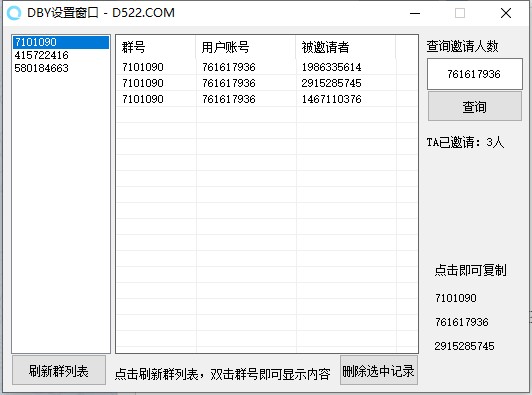Click the 点击即可复制 label

click(470, 270)
